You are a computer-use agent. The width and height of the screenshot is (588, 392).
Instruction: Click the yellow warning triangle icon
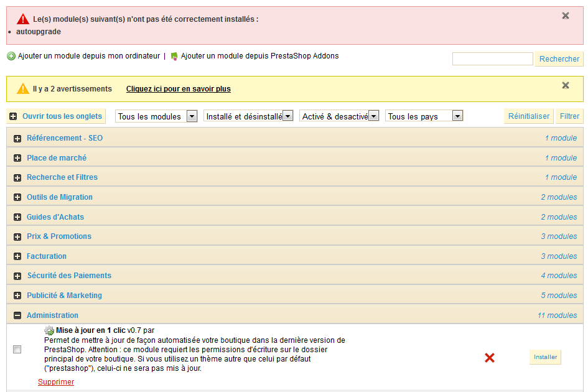[23, 88]
